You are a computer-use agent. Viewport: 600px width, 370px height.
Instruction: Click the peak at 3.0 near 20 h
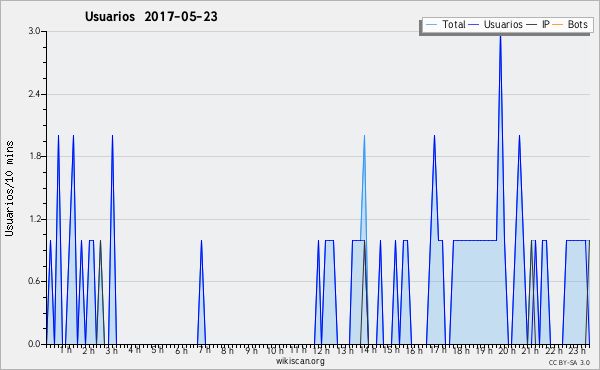pos(500,36)
